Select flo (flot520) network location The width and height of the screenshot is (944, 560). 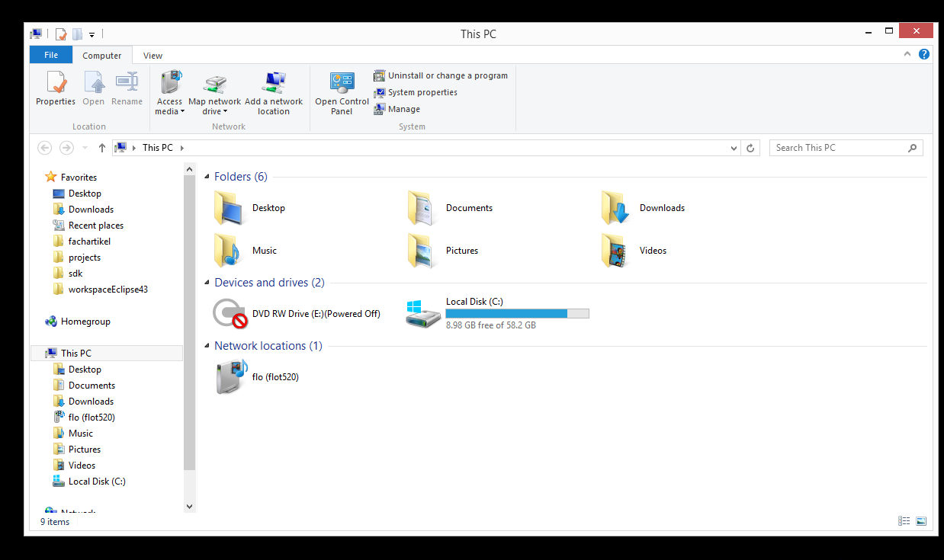pos(257,376)
